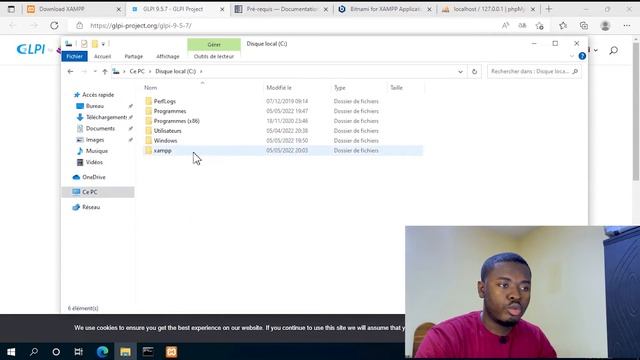640x360 pixels.
Task: Switch to localhost phpMyAdmin browser tab
Action: pyautogui.click(x=489, y=9)
